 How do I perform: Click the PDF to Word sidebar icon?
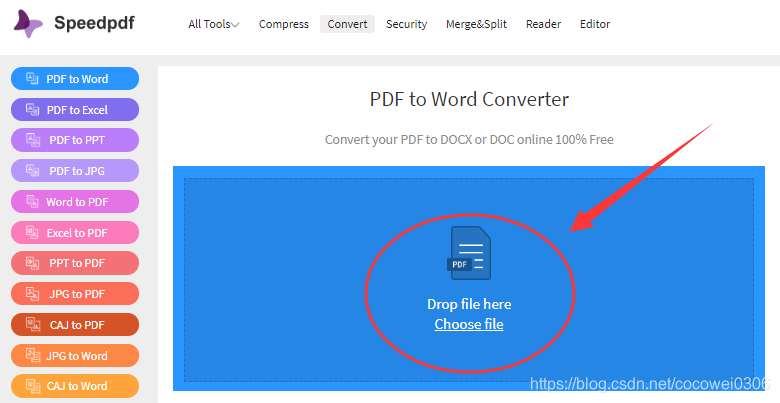pos(32,79)
